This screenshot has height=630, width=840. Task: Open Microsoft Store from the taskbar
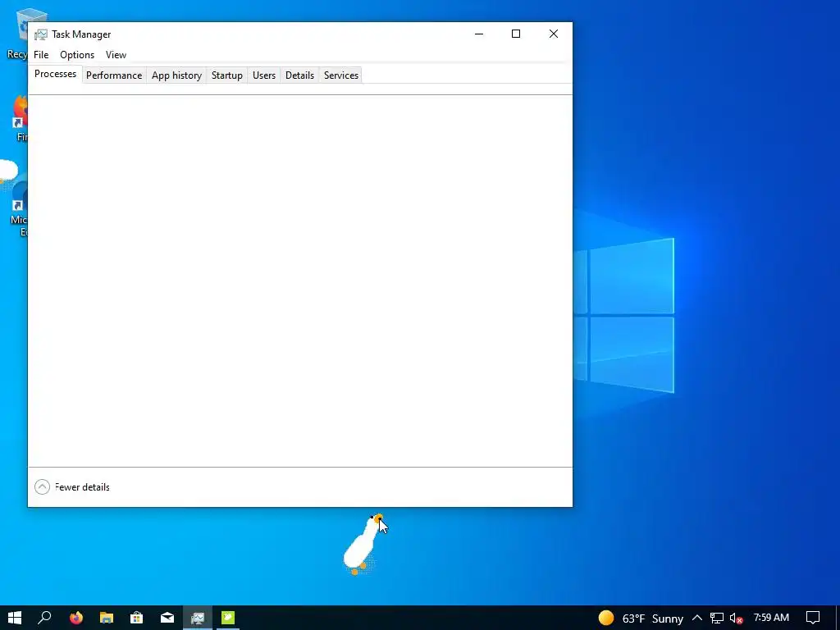(x=137, y=618)
